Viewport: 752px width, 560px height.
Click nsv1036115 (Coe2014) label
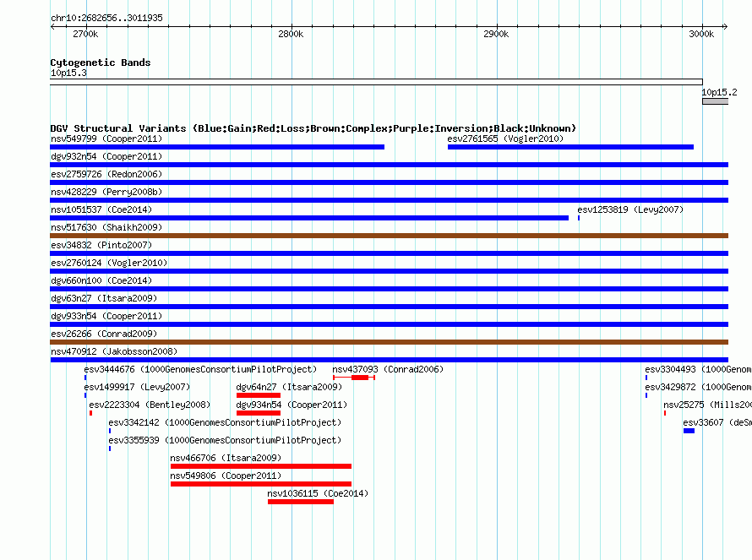pyautogui.click(x=318, y=493)
